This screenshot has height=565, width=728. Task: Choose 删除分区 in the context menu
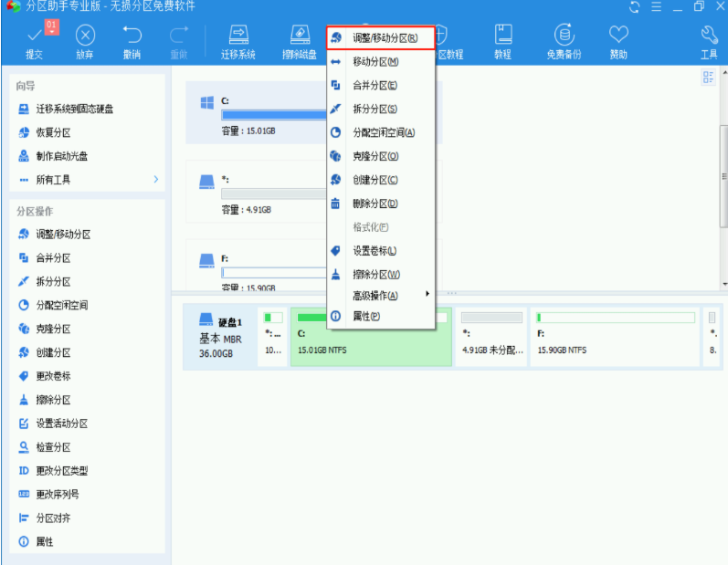[375, 204]
